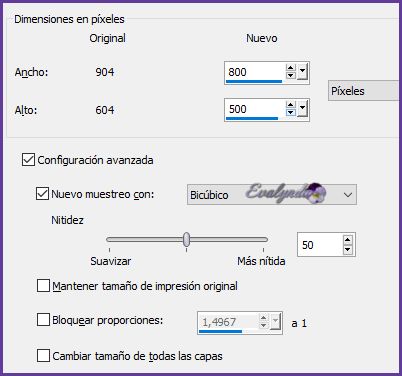Click the Alto decrement down arrow
Screen dimensions: 402x376
point(291,112)
